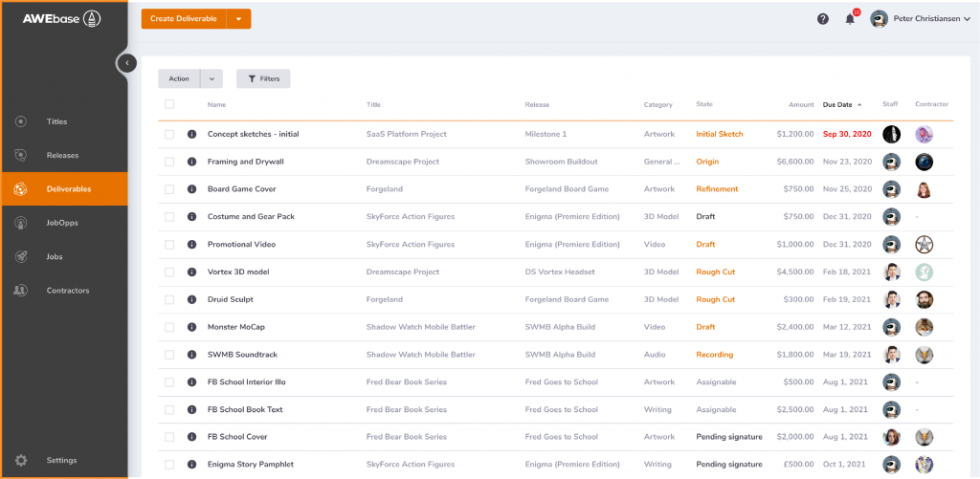This screenshot has width=980, height=479.
Task: Expand the Create Deliverable dropdown arrow
Action: click(238, 19)
